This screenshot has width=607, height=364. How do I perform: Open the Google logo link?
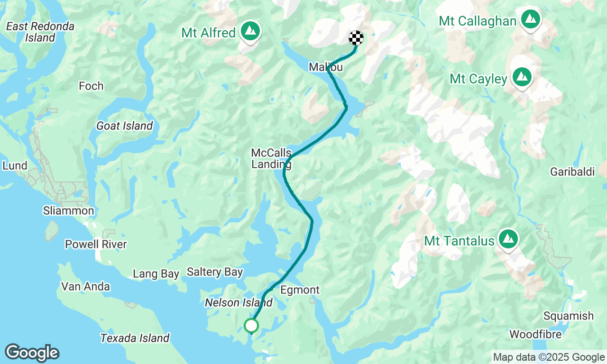tap(32, 353)
